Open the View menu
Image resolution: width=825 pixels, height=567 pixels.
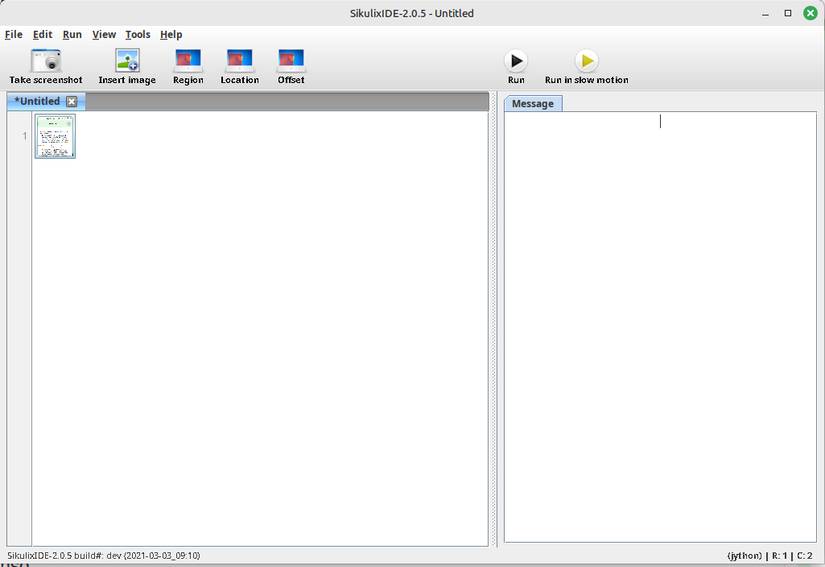pyautogui.click(x=104, y=35)
